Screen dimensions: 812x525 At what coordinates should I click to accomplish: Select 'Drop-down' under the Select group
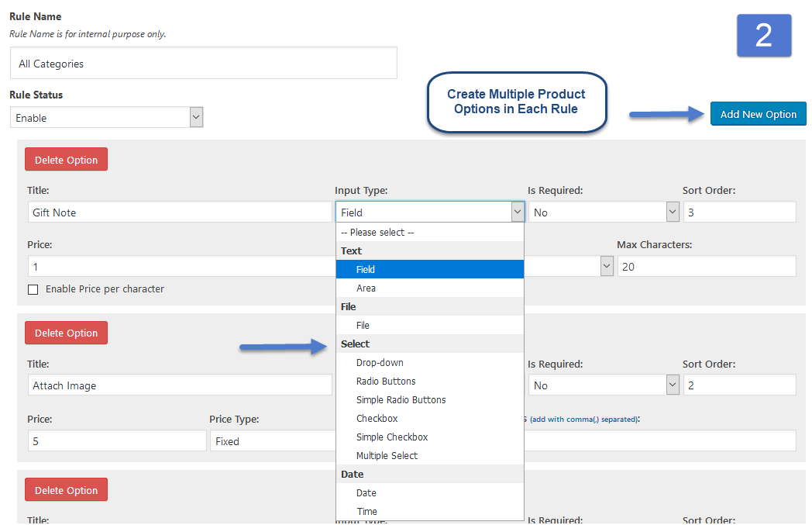click(380, 362)
